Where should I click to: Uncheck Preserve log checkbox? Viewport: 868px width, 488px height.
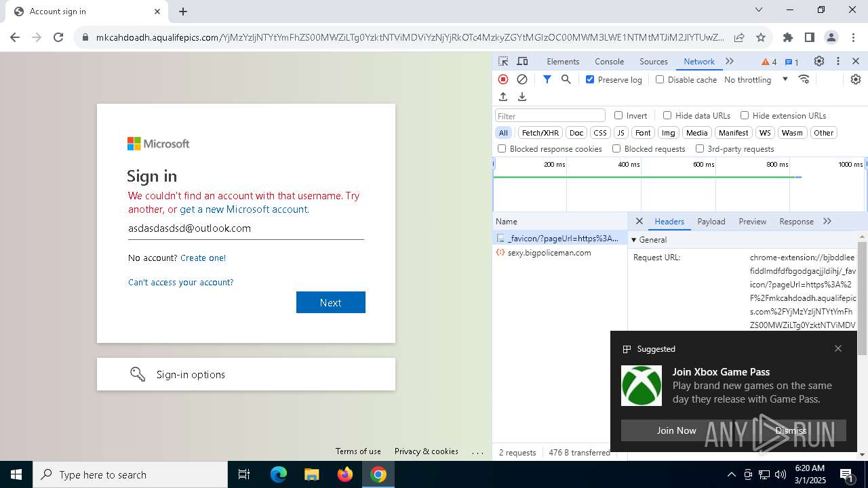pyautogui.click(x=590, y=79)
